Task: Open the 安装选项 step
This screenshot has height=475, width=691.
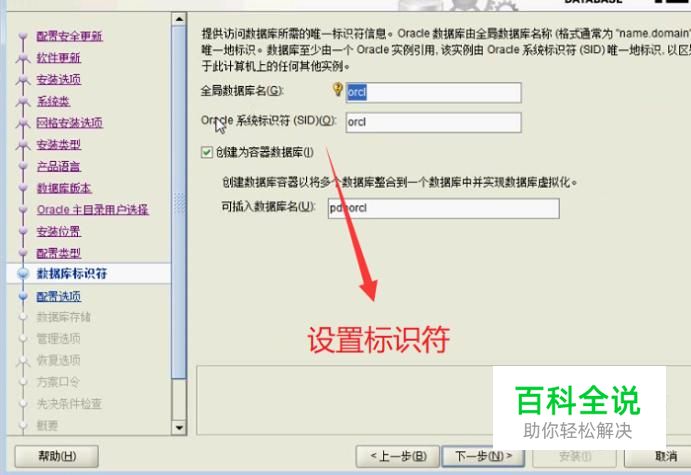Action: click(59, 79)
